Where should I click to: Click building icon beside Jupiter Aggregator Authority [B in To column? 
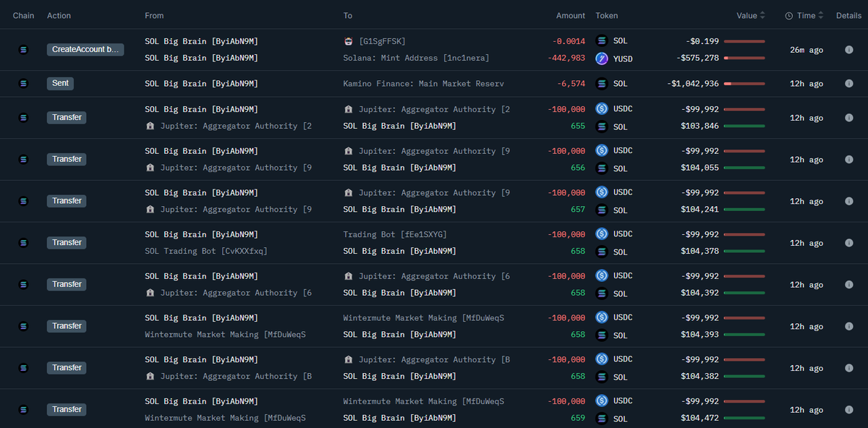click(348, 359)
